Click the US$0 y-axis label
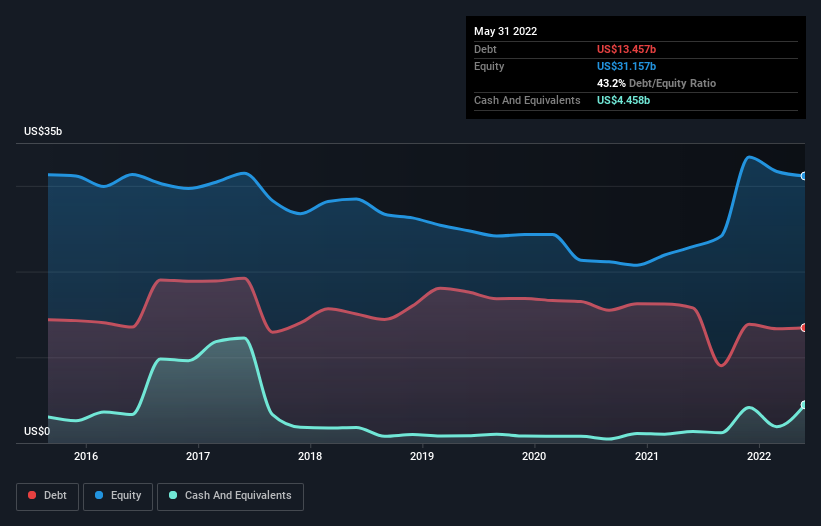This screenshot has height=526, width=821. (37, 431)
